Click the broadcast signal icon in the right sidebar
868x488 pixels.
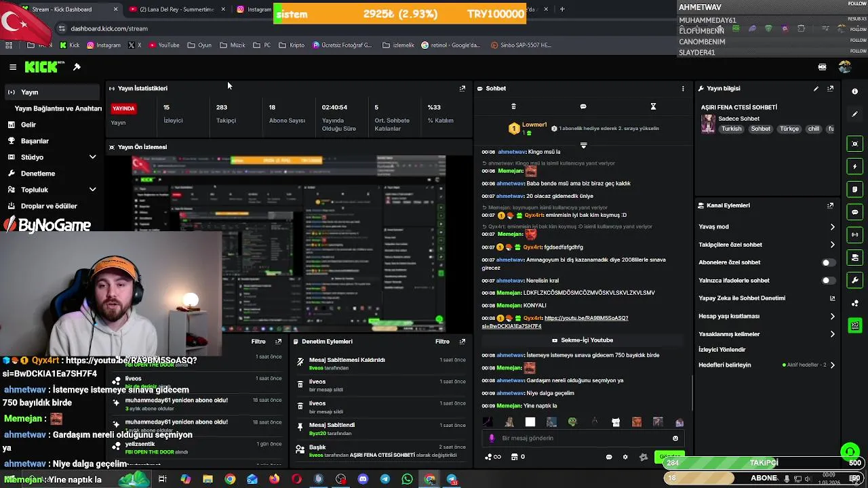click(x=854, y=235)
